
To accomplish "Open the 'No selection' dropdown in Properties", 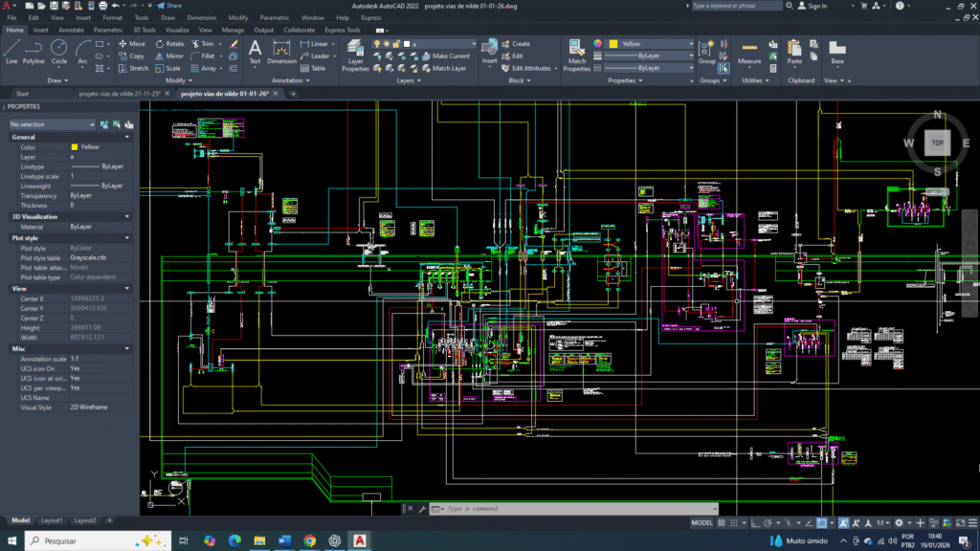I will click(53, 124).
